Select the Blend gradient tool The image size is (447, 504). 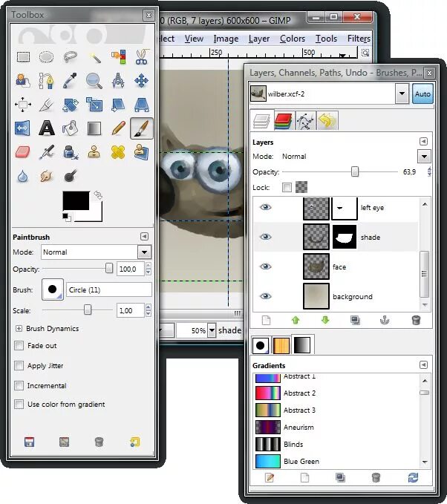94,128
